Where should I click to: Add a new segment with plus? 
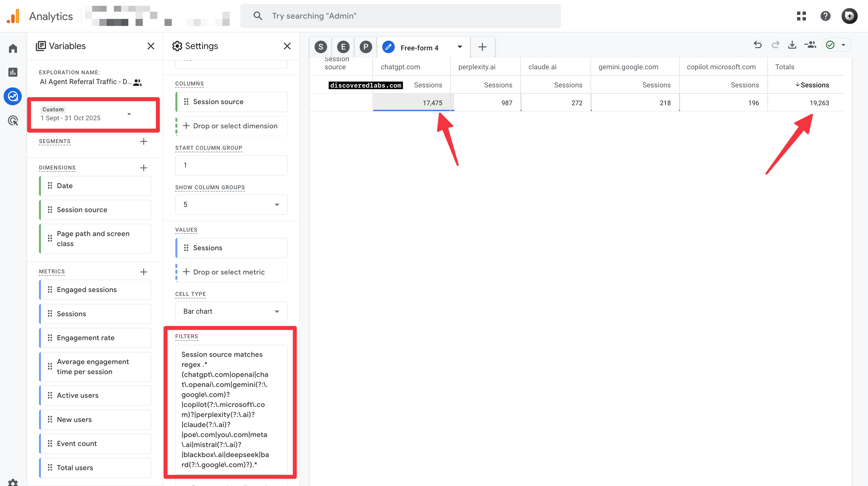pyautogui.click(x=144, y=142)
